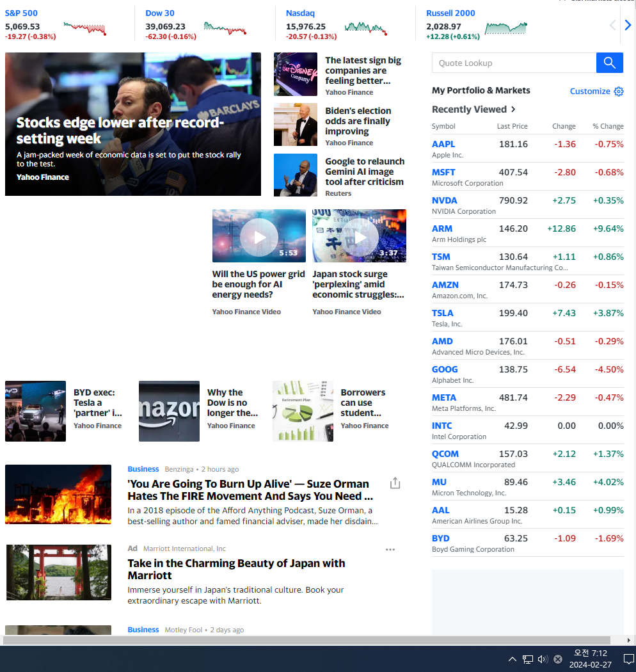Expand Recently Viewed chevron
Viewport: 636px width, 672px height.
513,109
